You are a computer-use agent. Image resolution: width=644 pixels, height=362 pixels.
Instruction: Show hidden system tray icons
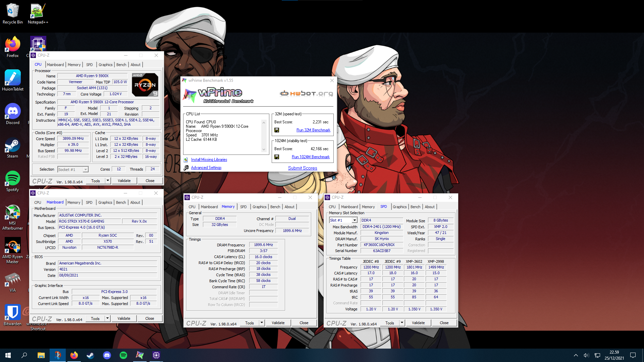[576, 355]
